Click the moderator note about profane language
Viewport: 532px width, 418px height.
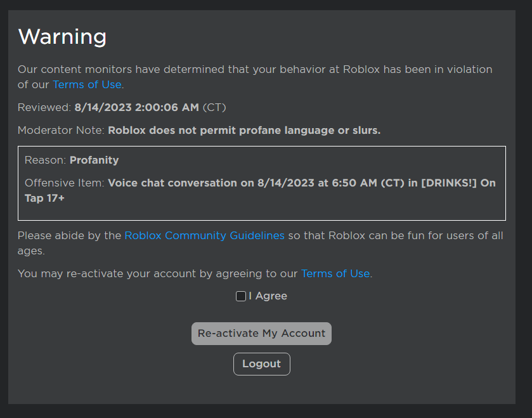click(x=244, y=130)
